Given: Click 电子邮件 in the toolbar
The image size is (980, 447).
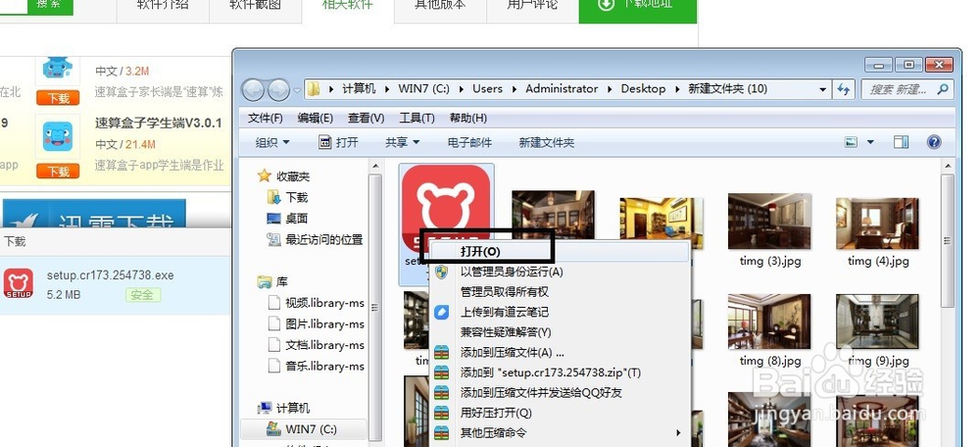Looking at the screenshot, I should pyautogui.click(x=470, y=142).
